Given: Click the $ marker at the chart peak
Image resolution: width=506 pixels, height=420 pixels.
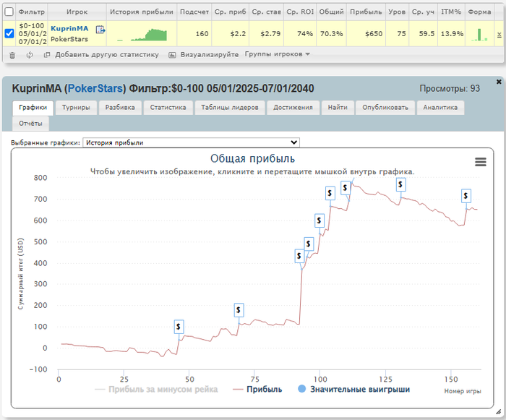Looking at the screenshot, I should pos(346,187).
